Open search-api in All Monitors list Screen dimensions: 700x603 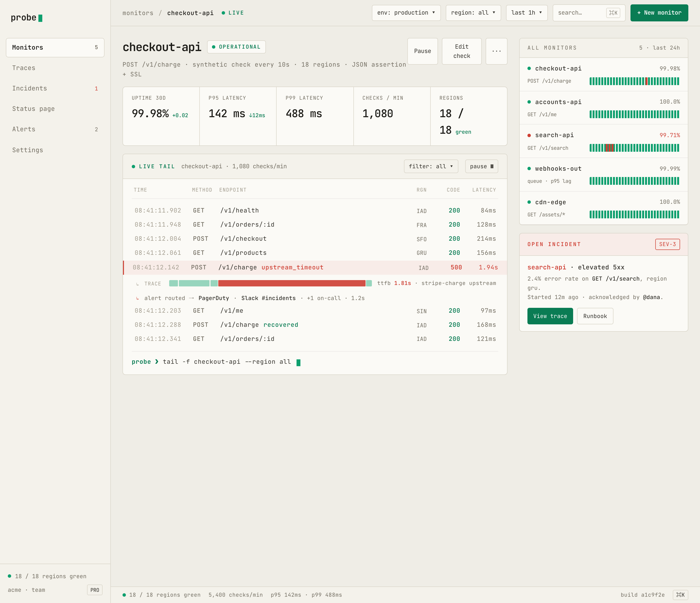click(603, 141)
